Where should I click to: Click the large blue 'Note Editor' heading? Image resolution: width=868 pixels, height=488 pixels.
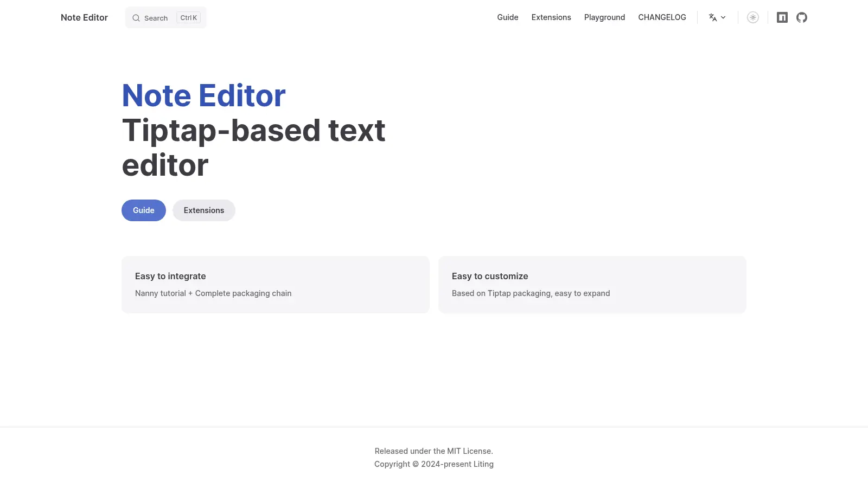(203, 95)
